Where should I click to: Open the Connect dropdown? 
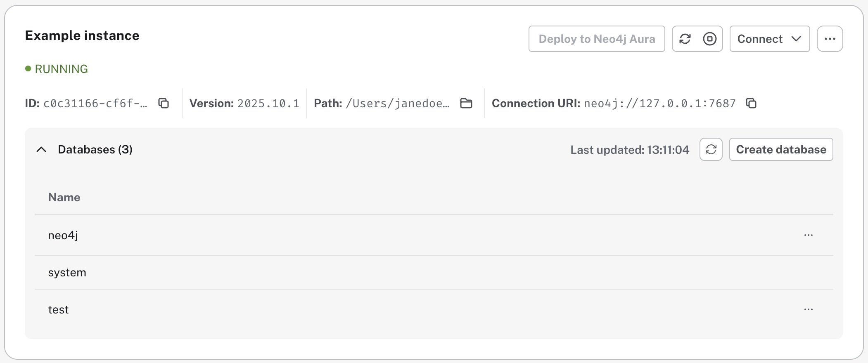[x=769, y=39]
